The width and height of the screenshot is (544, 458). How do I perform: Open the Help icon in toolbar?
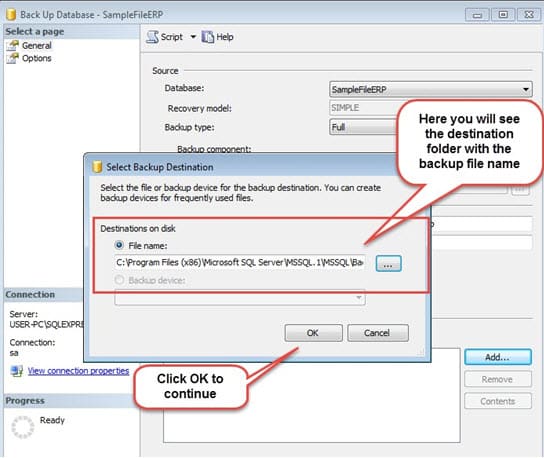click(x=208, y=37)
